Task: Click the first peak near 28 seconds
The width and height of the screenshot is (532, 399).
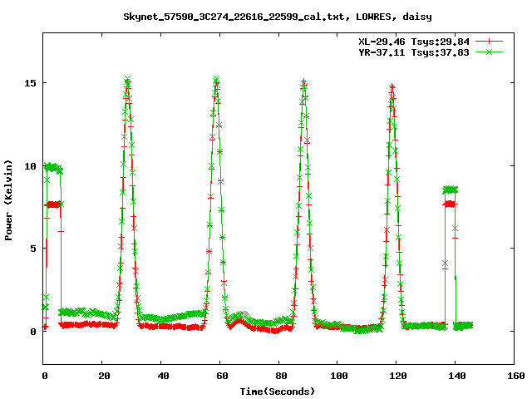Action: pos(127,81)
